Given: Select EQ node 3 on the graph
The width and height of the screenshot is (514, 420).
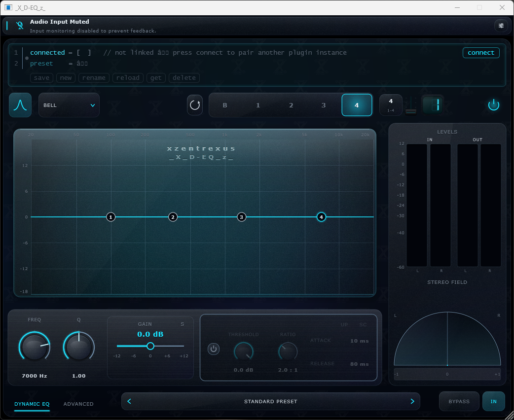Looking at the screenshot, I should [x=242, y=217].
